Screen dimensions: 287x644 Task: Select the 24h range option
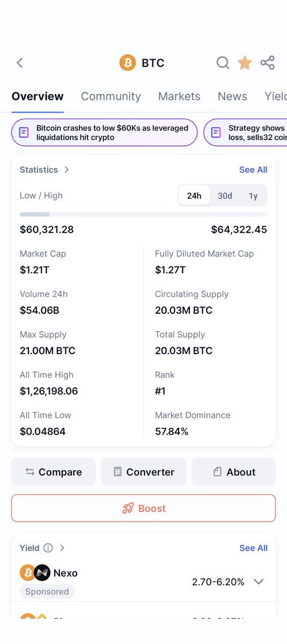click(194, 196)
